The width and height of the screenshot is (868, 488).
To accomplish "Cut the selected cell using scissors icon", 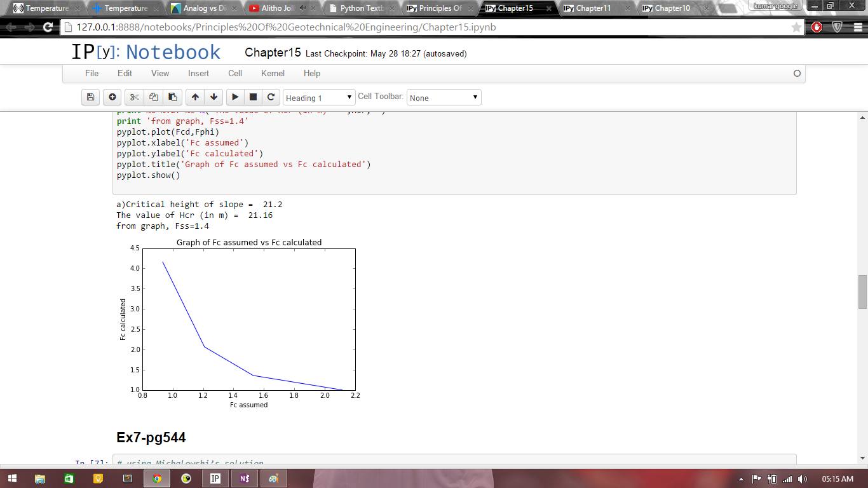I will coord(134,97).
